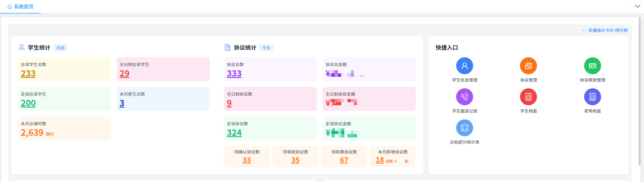644x182 pixels.
Task: Click the 协议统计 heading
Action: click(245, 48)
